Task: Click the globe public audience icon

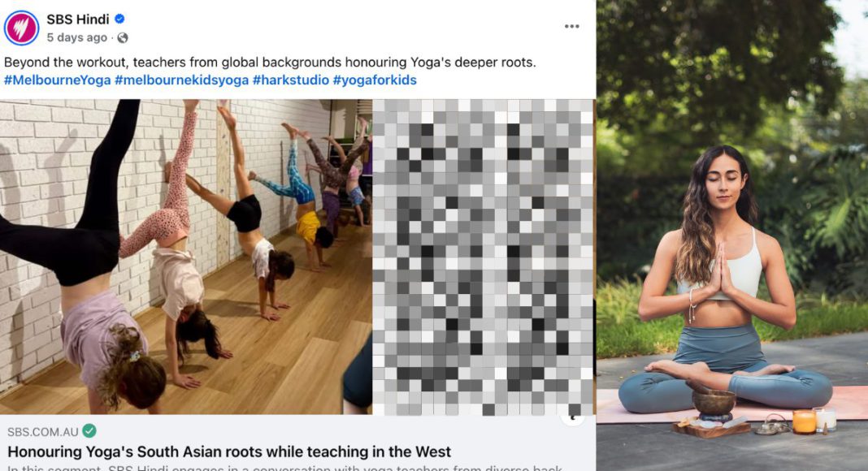Action: point(123,37)
